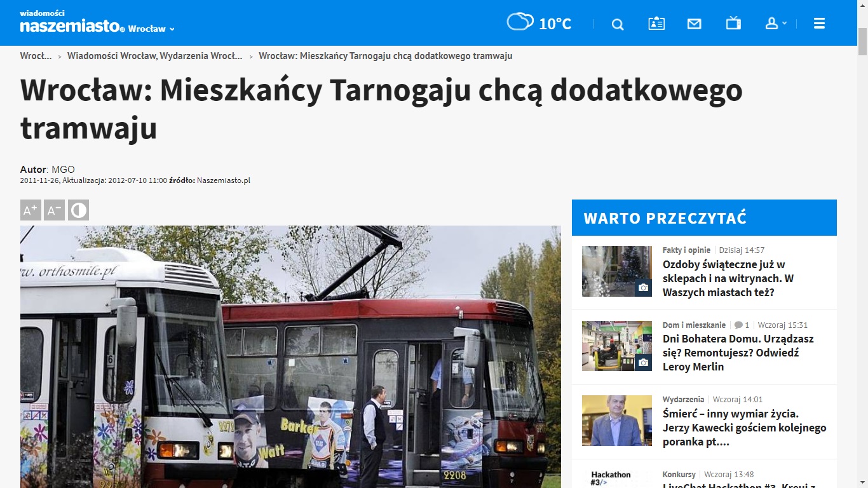Viewport: 868px width, 488px height.
Task: Open Wiadomości Wrocław, Wydarzenia breadcrumb
Action: click(155, 56)
